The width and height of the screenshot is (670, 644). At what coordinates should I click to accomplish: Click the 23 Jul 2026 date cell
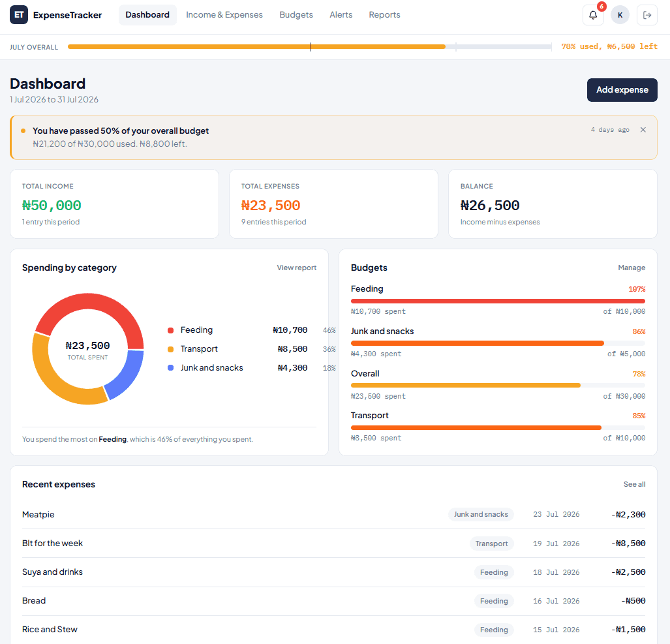[x=556, y=515]
